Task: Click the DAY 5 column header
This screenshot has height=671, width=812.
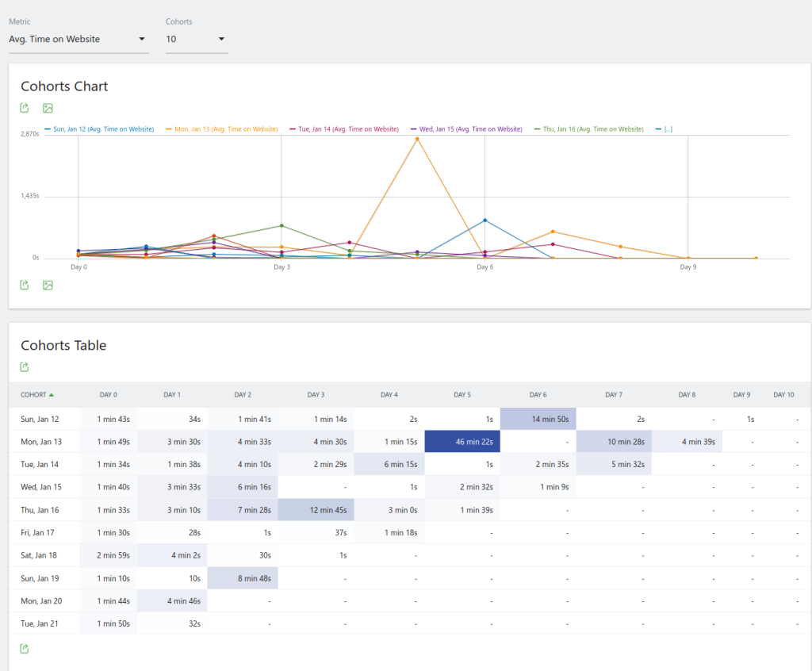Action: pyautogui.click(x=462, y=395)
